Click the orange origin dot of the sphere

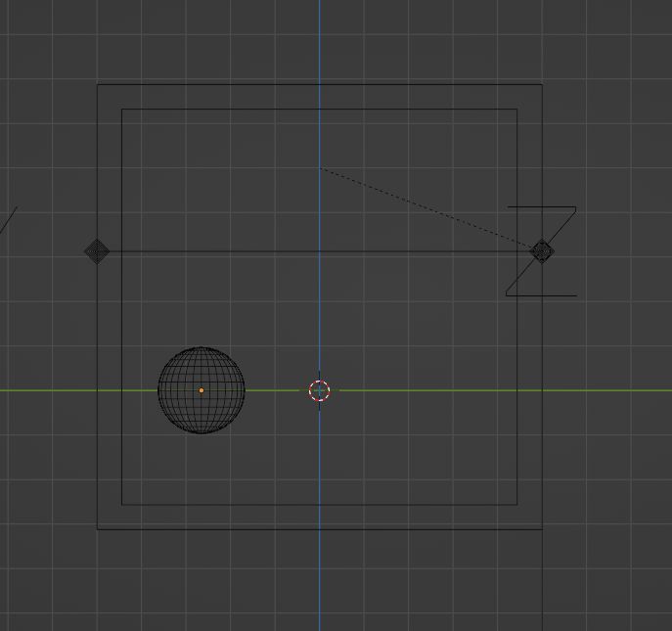point(202,390)
